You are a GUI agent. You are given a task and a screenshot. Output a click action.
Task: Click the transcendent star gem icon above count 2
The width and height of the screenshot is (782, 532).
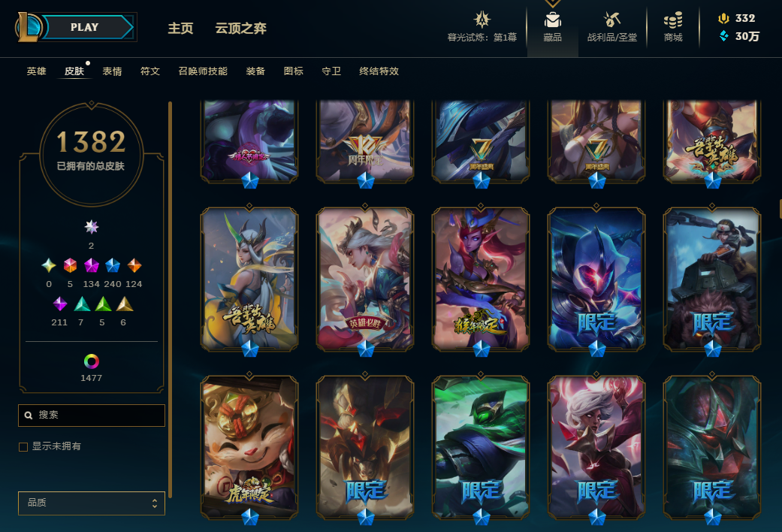click(91, 227)
